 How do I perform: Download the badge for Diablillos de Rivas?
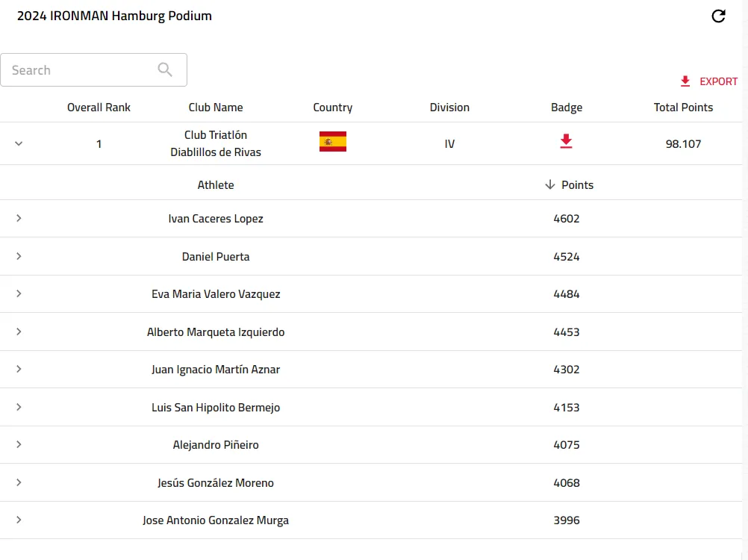[x=566, y=142]
